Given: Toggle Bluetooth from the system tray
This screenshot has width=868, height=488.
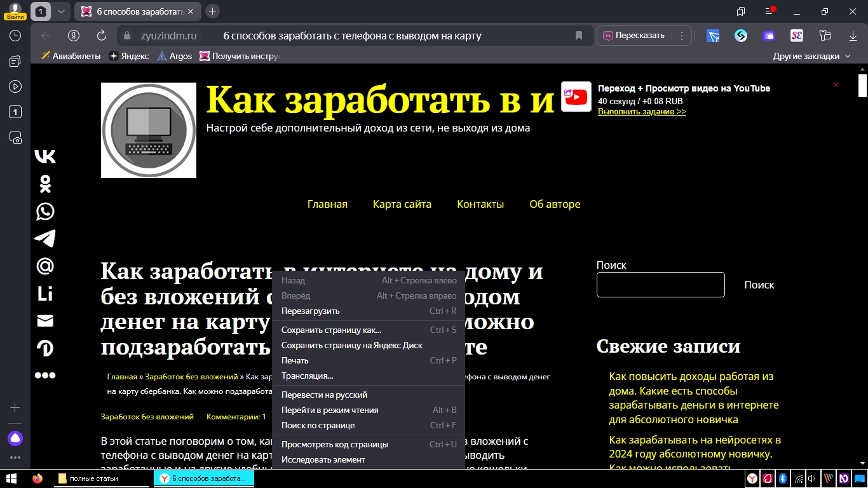Looking at the screenshot, I should coord(783,478).
